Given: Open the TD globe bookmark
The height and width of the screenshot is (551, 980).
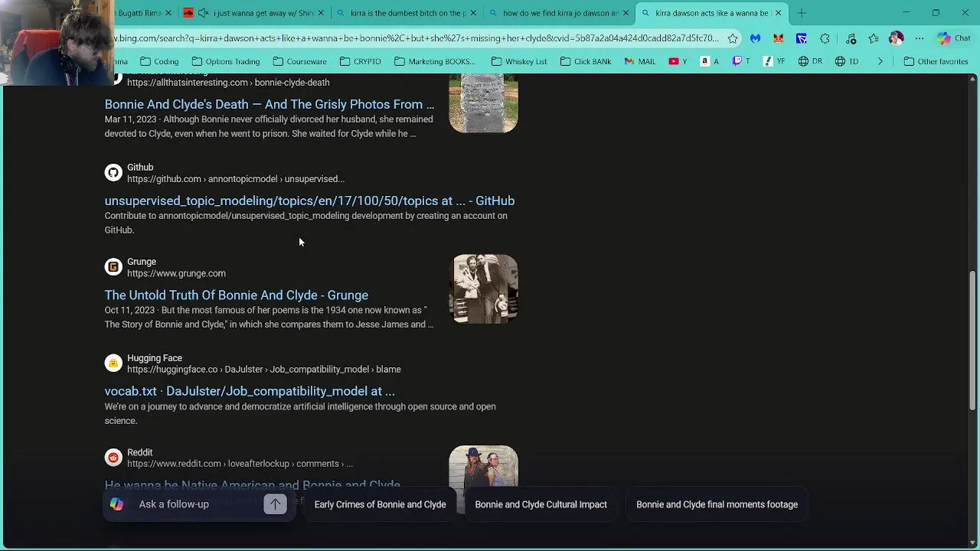Looking at the screenshot, I should pyautogui.click(x=846, y=61).
